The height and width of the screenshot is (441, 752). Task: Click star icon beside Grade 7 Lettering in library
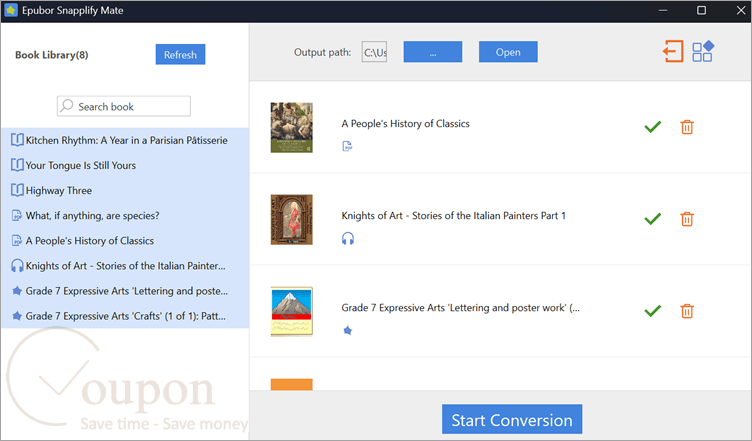[17, 290]
